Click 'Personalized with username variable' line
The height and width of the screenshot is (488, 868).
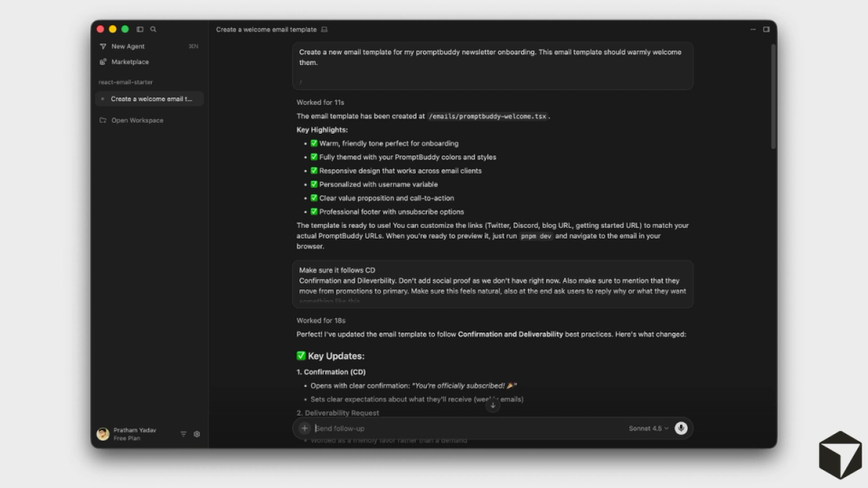click(x=378, y=184)
